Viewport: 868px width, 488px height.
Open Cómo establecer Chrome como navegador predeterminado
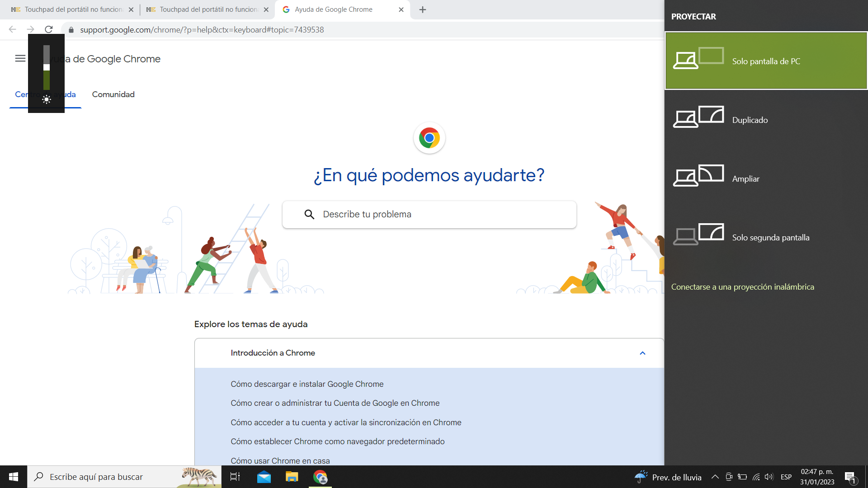(x=338, y=441)
